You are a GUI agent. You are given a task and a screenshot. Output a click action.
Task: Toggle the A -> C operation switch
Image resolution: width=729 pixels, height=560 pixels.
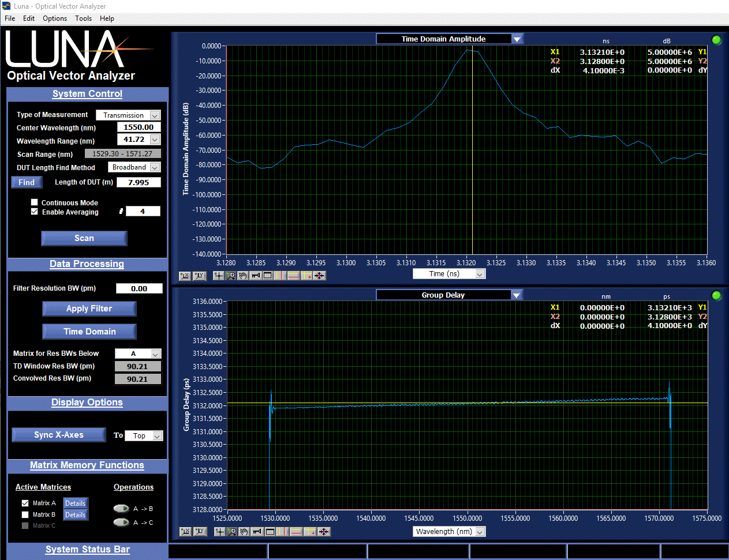[x=121, y=523]
